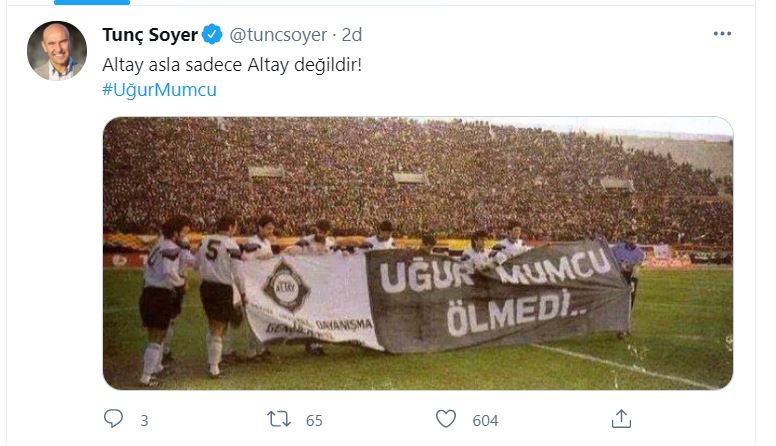Image resolution: width=776 pixels, height=446 pixels.
Task: Click the like count 604
Action: pyautogui.click(x=485, y=421)
